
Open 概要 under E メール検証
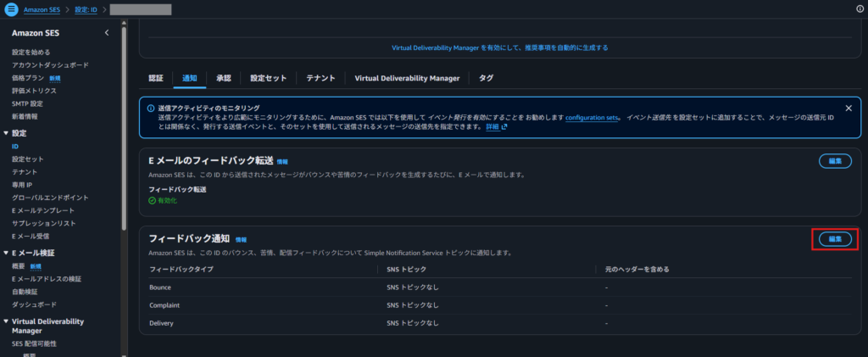[x=19, y=266]
